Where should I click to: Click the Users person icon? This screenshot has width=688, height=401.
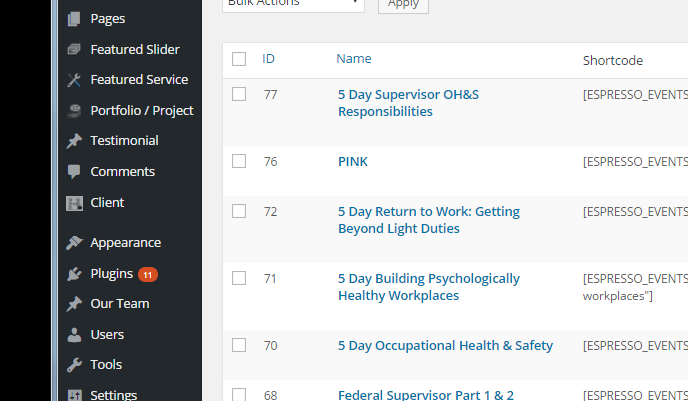pyautogui.click(x=74, y=335)
